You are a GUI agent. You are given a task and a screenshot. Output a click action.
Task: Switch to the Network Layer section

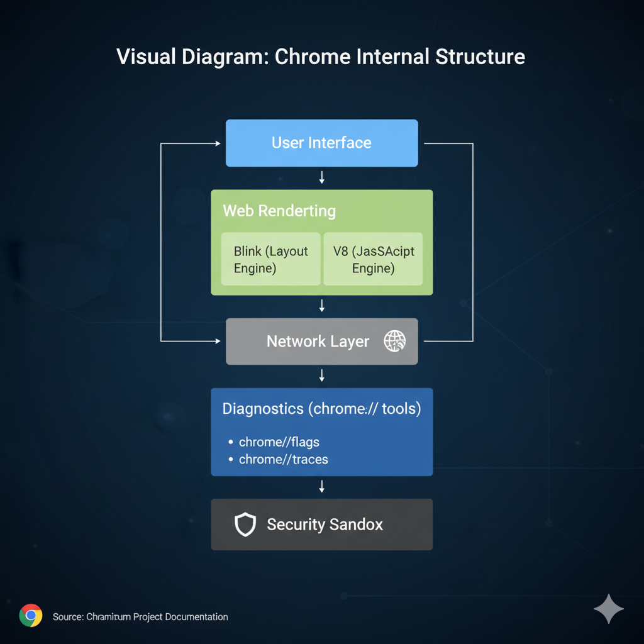click(318, 341)
